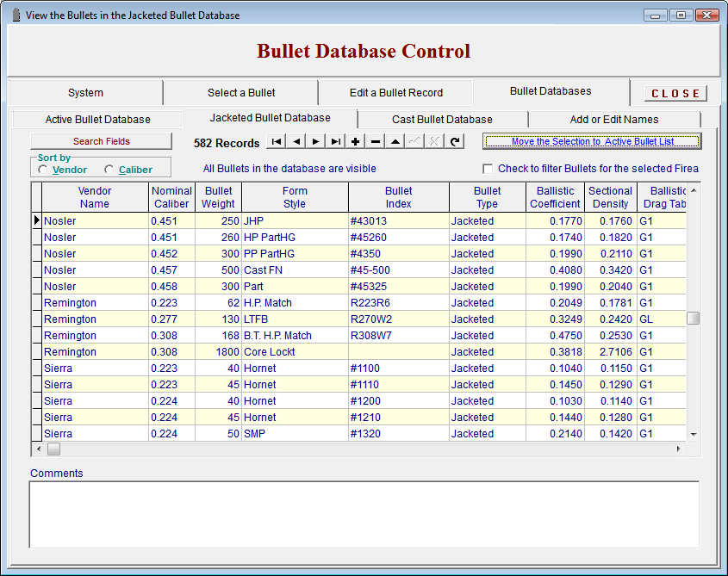Open Edit a Bullet Record tab
The image size is (728, 576).
coord(396,93)
